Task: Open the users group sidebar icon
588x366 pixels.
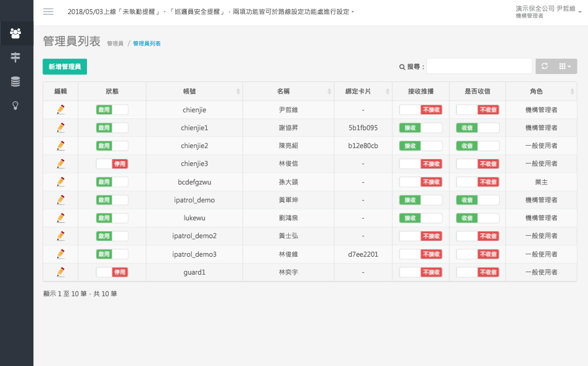Action: [16, 33]
